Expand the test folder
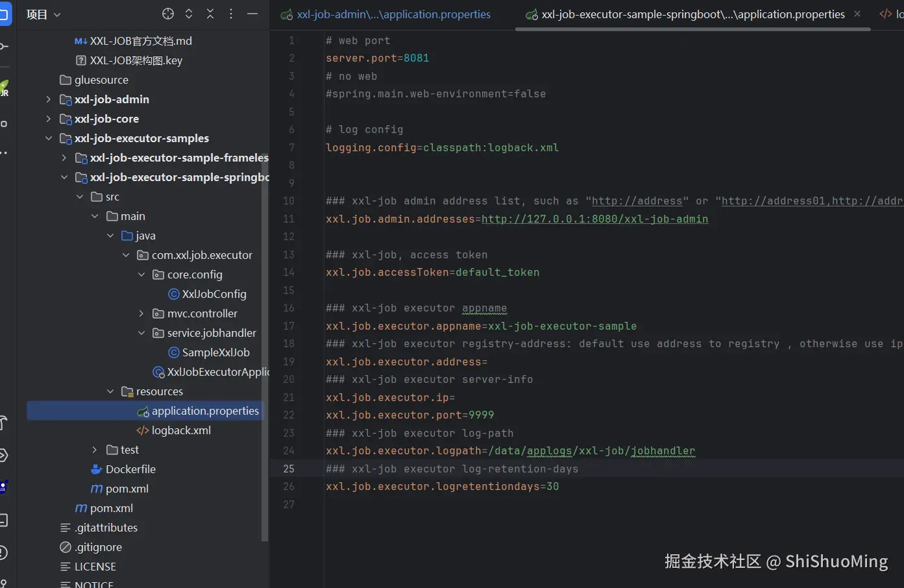This screenshot has width=904, height=588. [95, 450]
